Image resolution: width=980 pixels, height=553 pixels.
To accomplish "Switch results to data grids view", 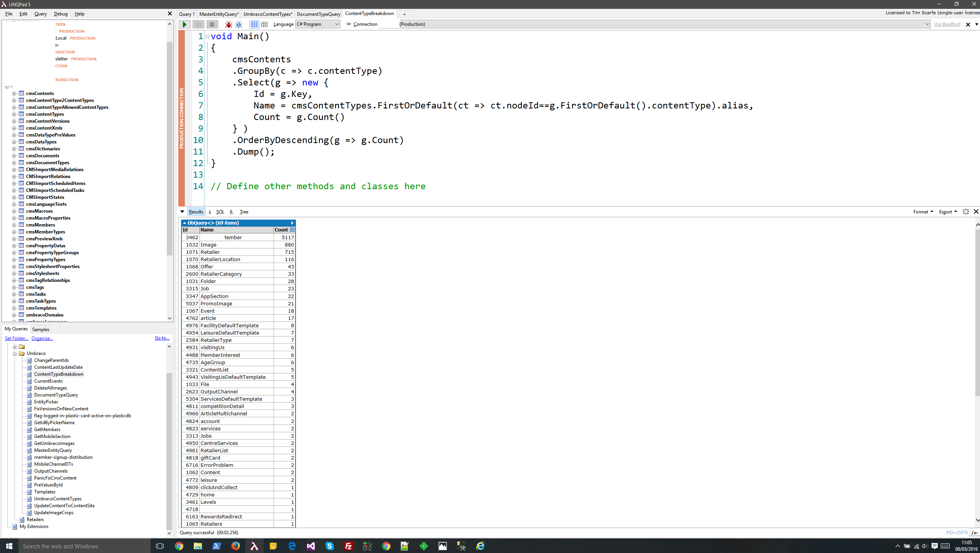I will [x=264, y=24].
